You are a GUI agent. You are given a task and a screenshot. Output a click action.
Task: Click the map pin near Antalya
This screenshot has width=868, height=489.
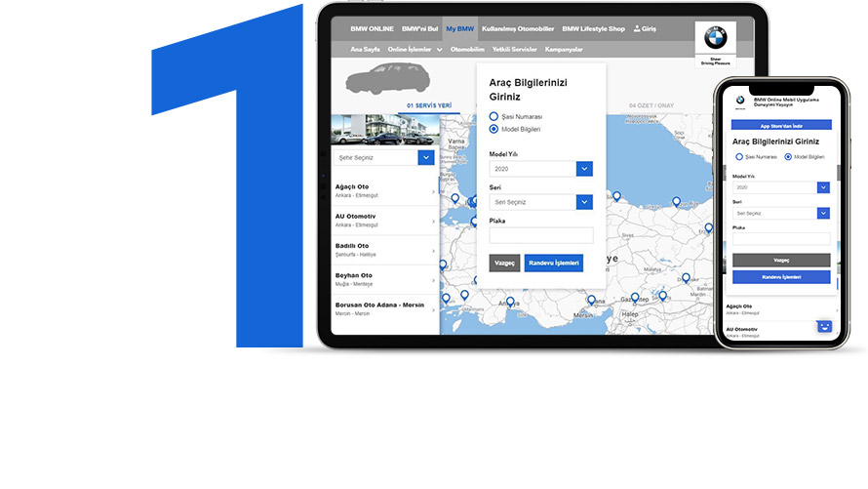pyautogui.click(x=510, y=303)
